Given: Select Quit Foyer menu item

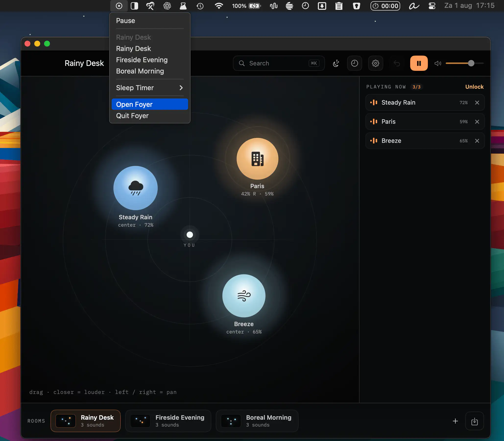Looking at the screenshot, I should 150,116.
